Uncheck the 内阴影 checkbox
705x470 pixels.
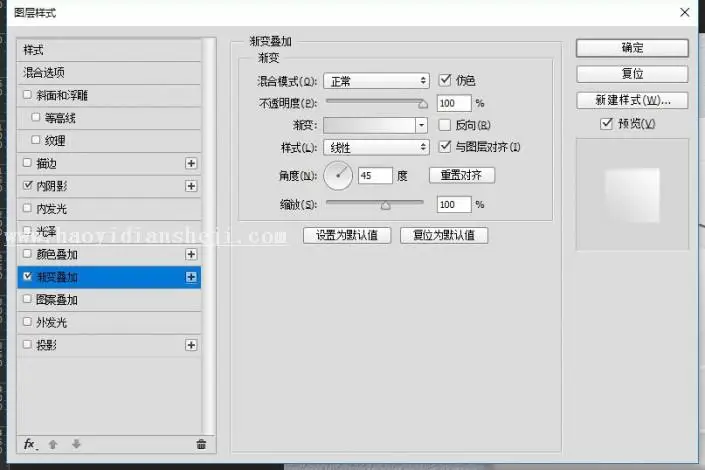27,185
